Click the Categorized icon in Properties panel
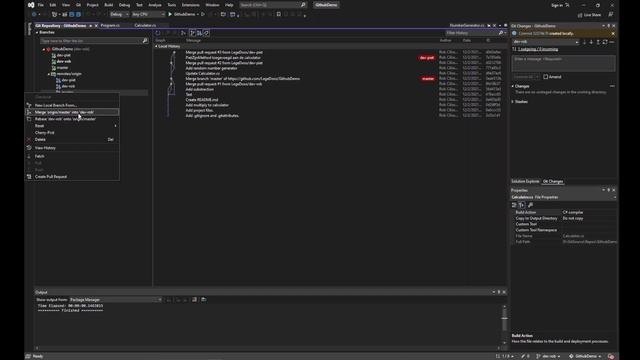The image size is (640, 360). (514, 205)
